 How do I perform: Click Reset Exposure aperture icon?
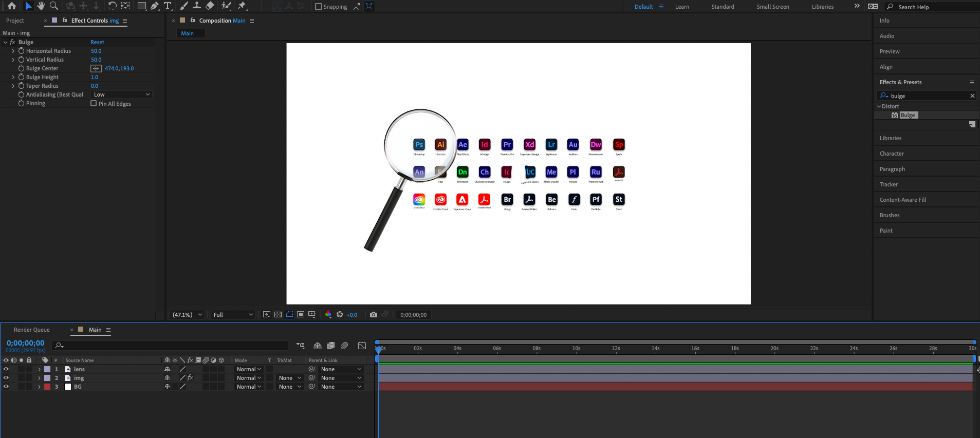pyautogui.click(x=340, y=315)
